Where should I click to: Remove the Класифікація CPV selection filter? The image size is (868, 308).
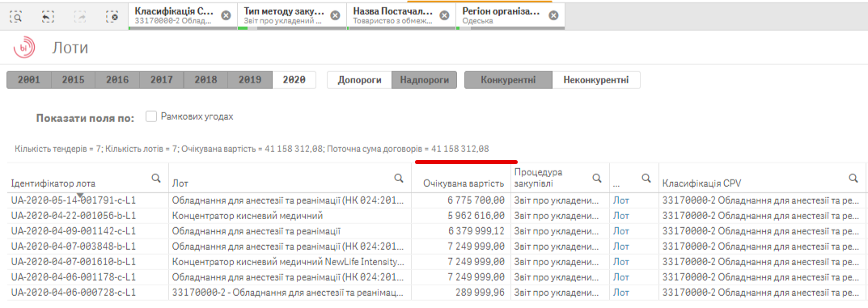[226, 15]
